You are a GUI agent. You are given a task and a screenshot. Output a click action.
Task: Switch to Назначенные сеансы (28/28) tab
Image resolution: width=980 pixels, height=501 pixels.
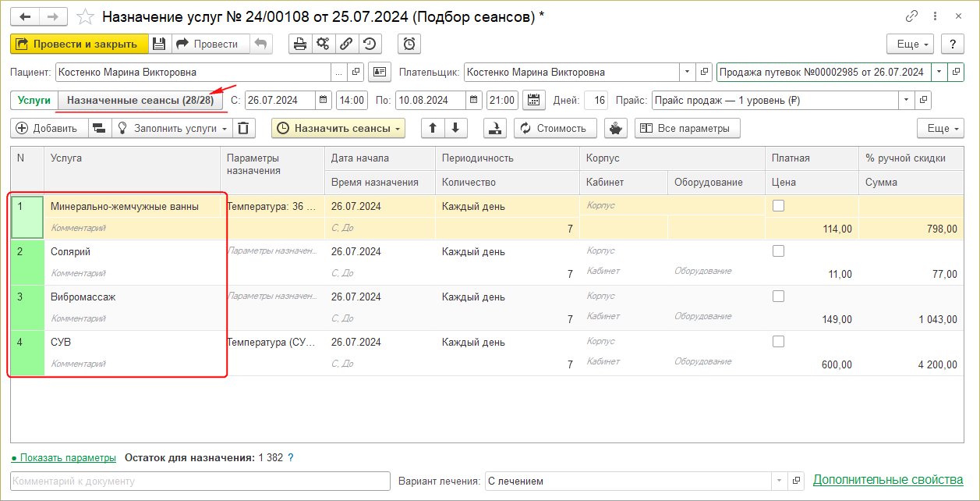[140, 101]
